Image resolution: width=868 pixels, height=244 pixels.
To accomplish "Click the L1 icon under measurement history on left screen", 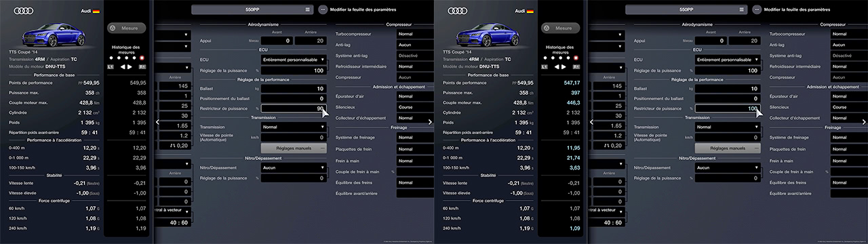I will 111,67.
